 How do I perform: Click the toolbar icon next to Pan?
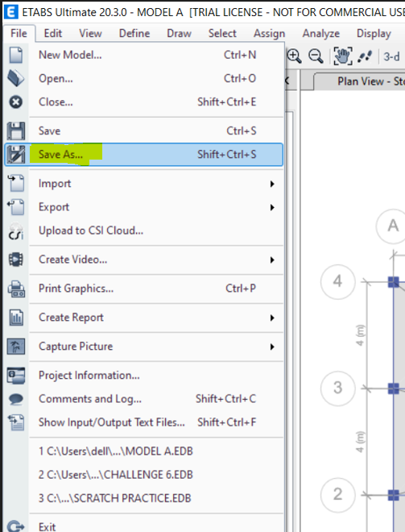tap(365, 56)
